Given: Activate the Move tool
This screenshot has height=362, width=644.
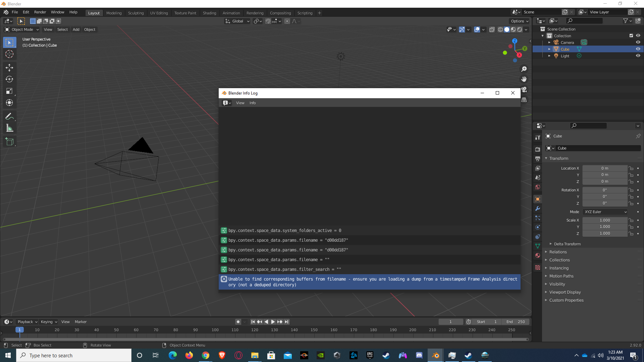Looking at the screenshot, I should coord(9,68).
